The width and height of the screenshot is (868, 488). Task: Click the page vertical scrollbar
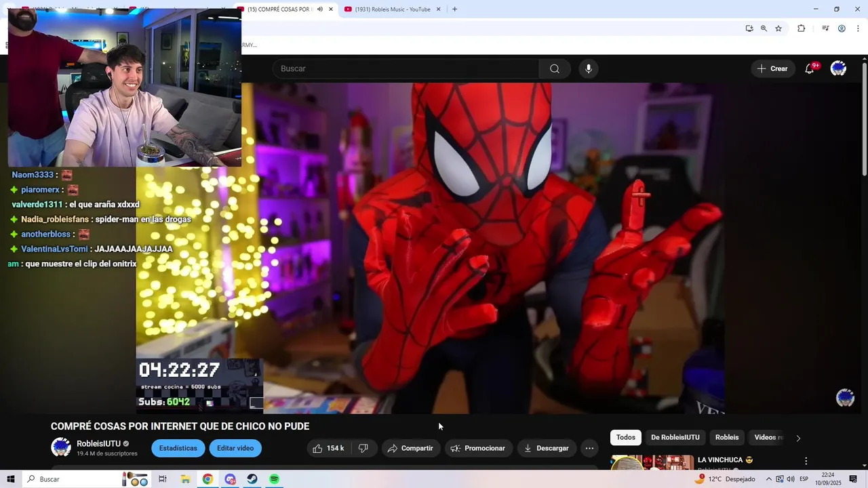[x=865, y=119]
